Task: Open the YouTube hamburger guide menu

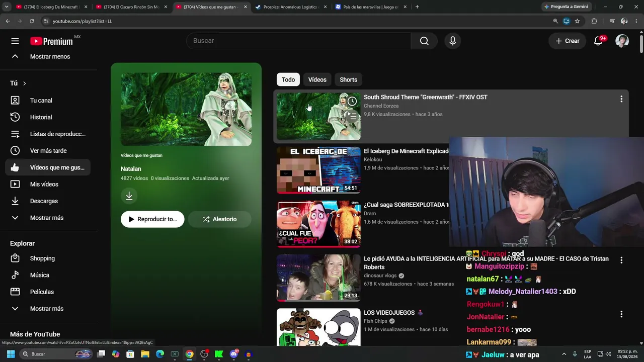Action: point(15,41)
